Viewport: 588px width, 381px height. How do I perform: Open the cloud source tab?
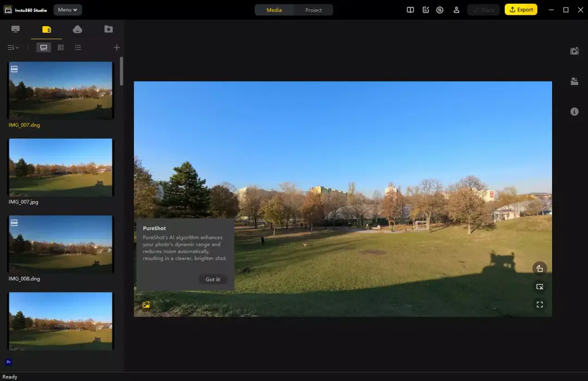78,29
